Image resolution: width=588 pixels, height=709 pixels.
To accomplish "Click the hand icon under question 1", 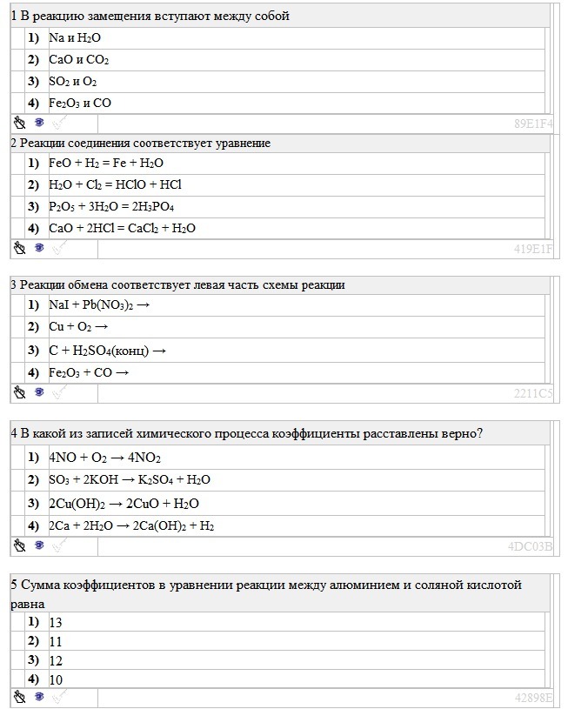I will click(19, 123).
